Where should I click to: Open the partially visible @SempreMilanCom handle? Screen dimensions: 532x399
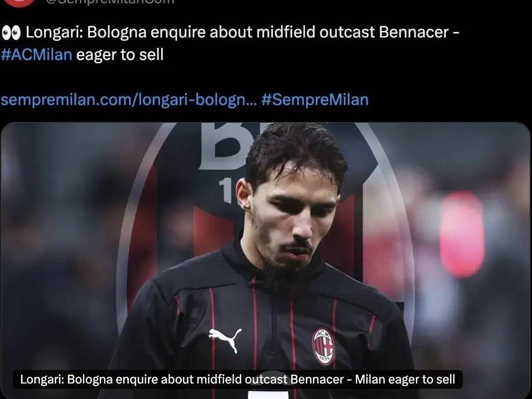click(110, 2)
